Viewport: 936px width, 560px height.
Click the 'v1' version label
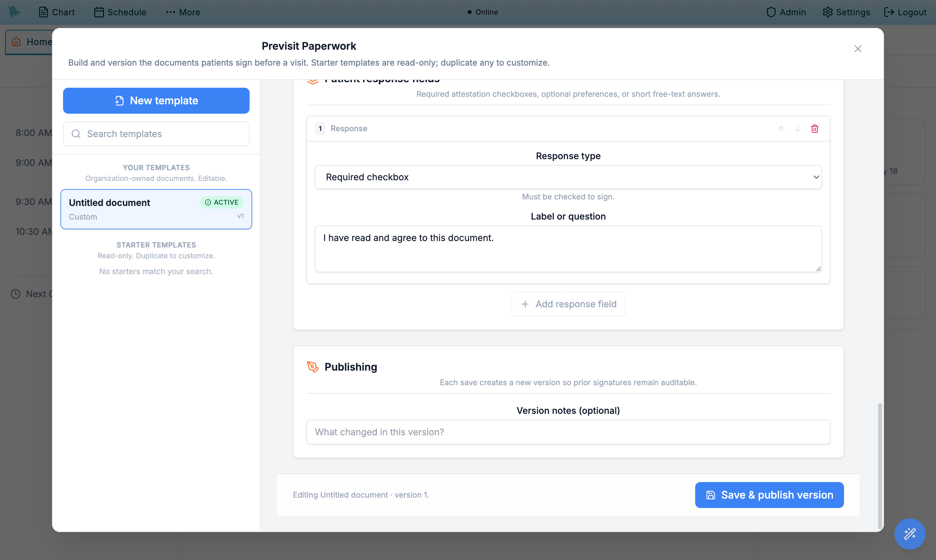pos(240,216)
